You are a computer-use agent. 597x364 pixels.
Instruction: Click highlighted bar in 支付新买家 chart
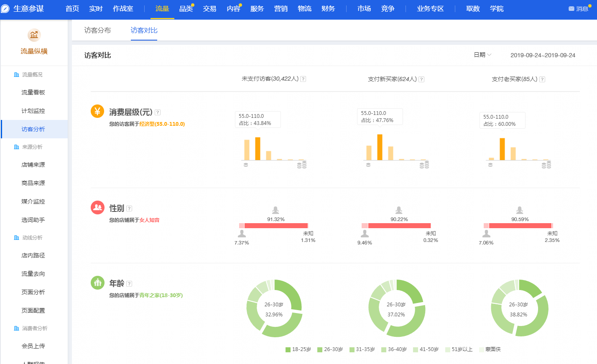380,147
